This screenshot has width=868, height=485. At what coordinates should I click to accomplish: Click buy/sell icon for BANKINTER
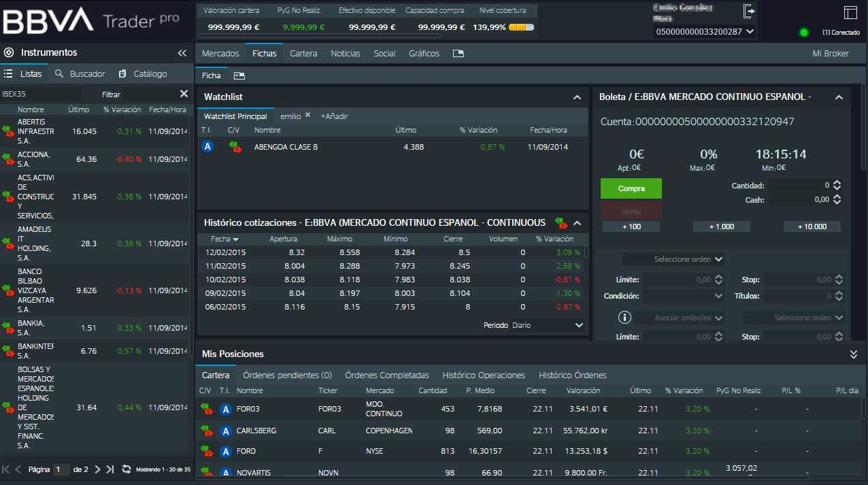pyautogui.click(x=8, y=351)
